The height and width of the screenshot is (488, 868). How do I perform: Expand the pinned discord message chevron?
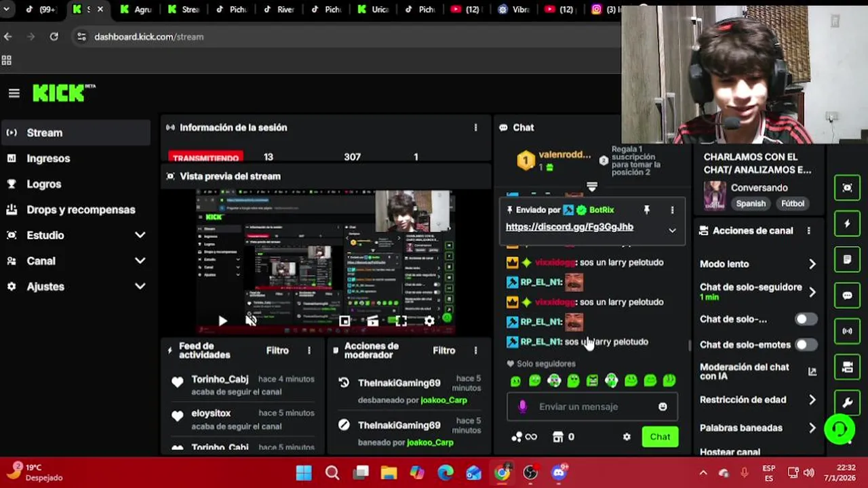[672, 230]
